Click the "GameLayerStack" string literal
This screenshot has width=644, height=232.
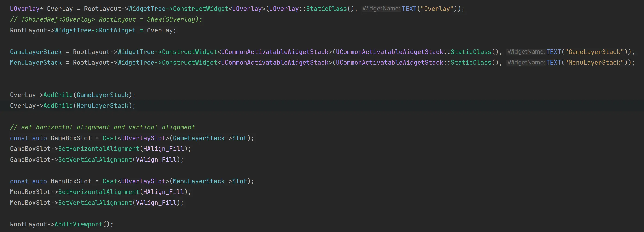(x=594, y=52)
